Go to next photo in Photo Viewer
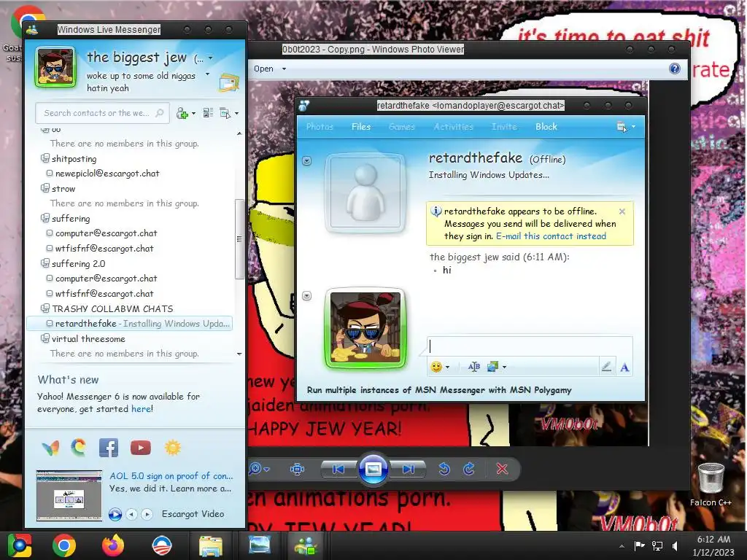Screen dimensions: 747x560 (409, 470)
